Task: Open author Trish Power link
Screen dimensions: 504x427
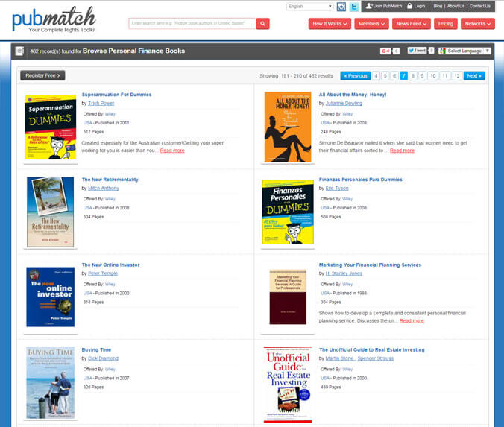Action: click(x=101, y=103)
